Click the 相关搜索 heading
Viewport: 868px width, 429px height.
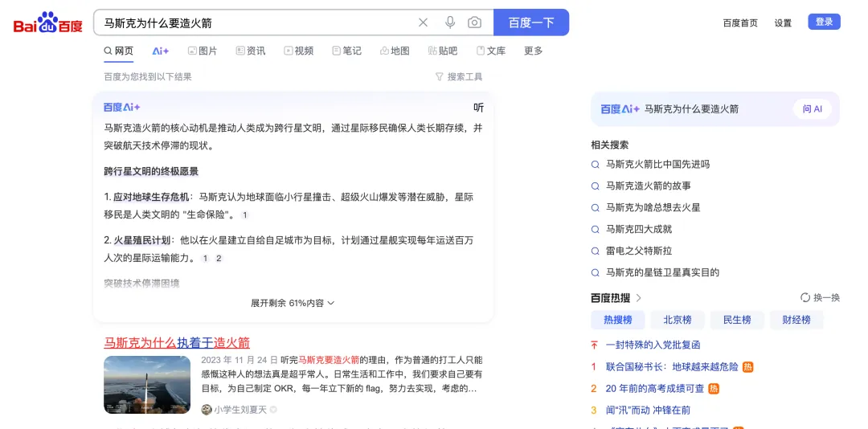(609, 145)
